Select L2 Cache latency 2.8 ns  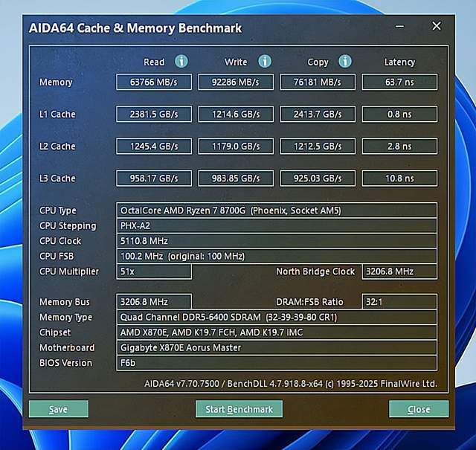[399, 147]
